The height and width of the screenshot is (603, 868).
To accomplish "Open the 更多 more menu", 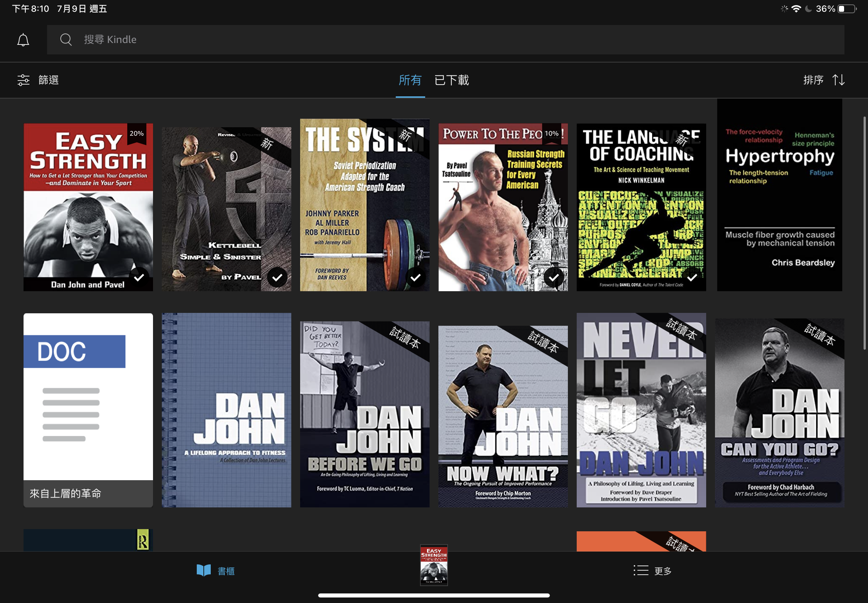I will click(652, 571).
